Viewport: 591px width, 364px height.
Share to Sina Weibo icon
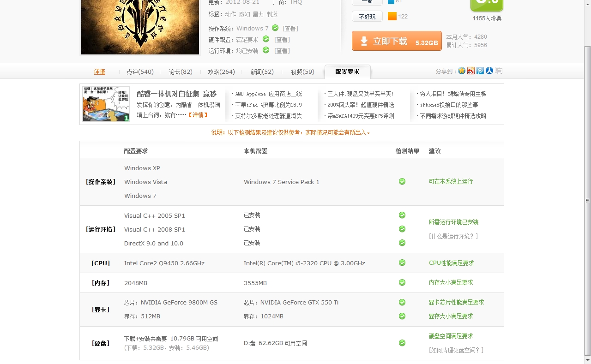(471, 71)
